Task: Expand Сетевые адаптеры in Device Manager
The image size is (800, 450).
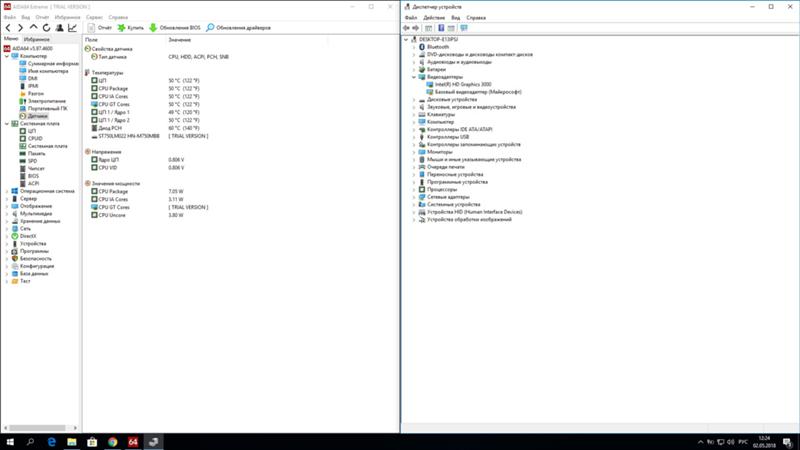Action: click(414, 197)
